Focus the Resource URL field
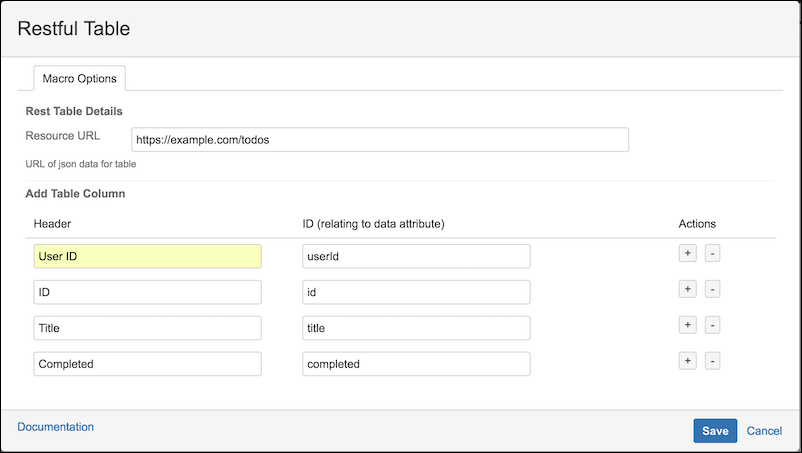 380,140
